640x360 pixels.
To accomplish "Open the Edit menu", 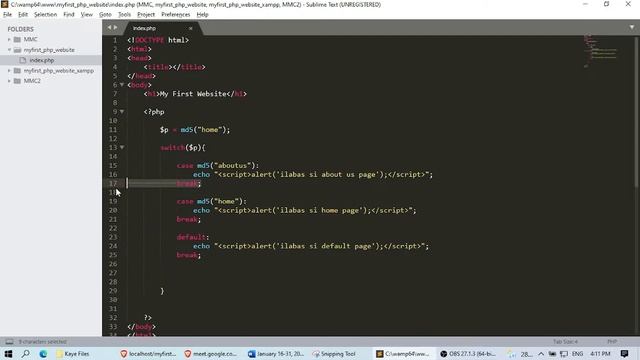I will click(23, 14).
